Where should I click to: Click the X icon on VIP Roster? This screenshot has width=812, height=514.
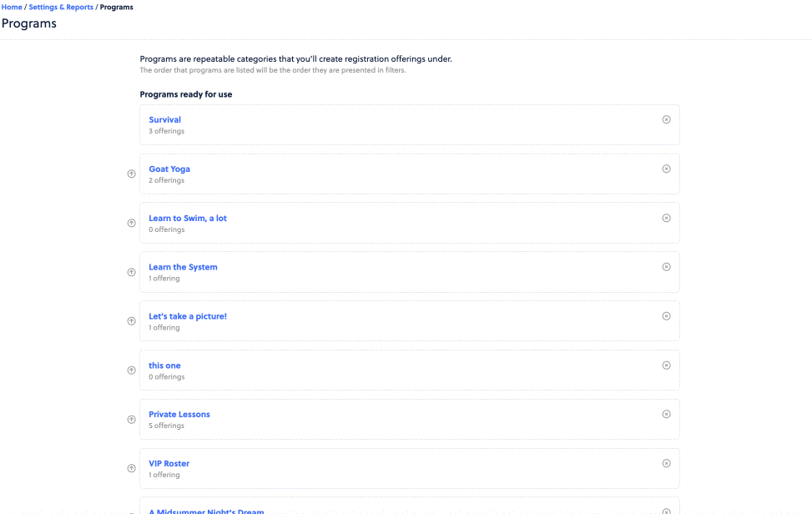click(x=666, y=463)
